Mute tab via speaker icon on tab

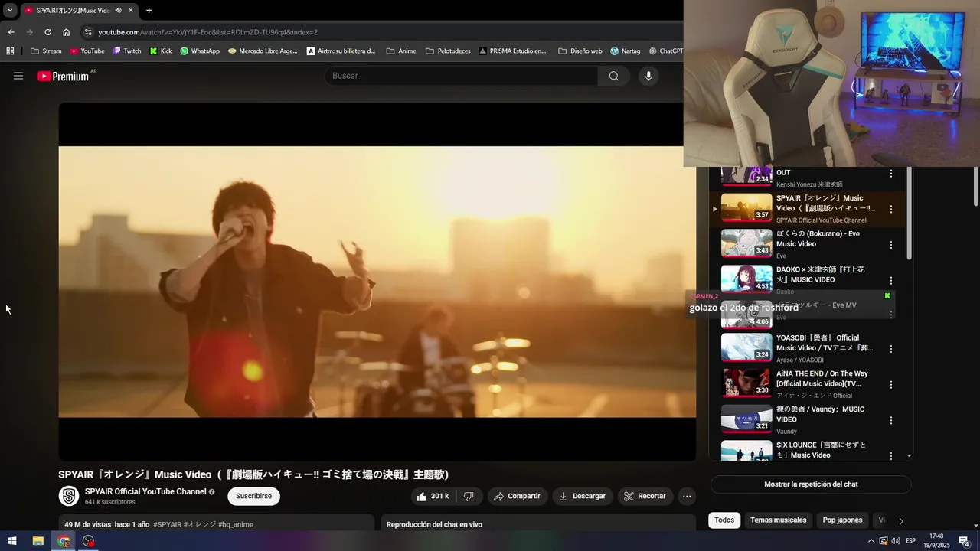coord(118,11)
